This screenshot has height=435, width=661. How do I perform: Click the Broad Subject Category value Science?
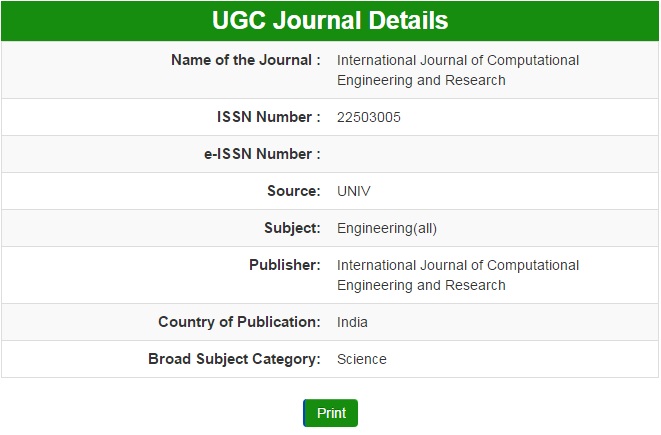point(361,359)
